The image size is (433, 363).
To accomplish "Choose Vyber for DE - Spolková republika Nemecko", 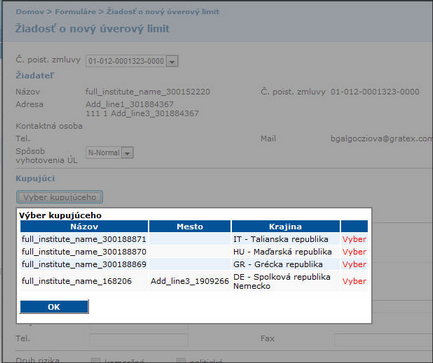I will pos(354,281).
